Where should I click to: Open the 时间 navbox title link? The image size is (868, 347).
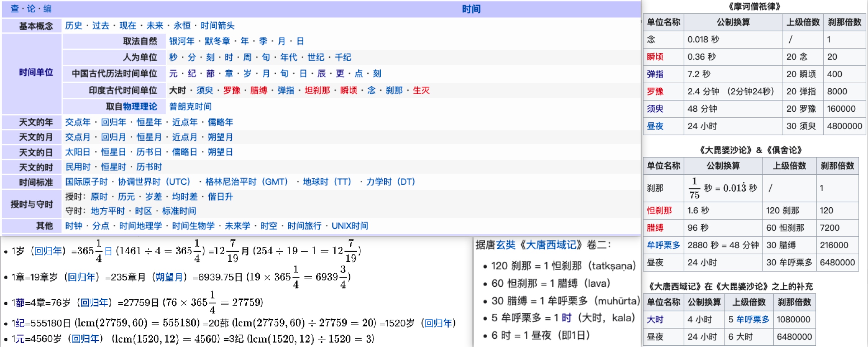[471, 9]
